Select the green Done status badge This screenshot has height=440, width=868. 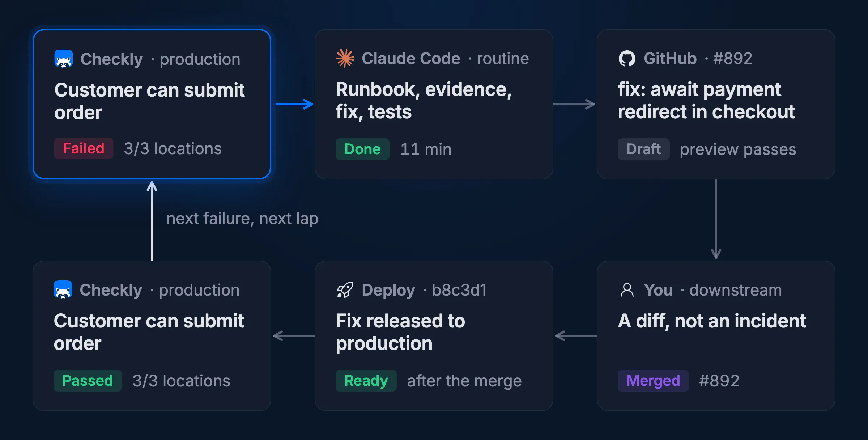tap(362, 149)
